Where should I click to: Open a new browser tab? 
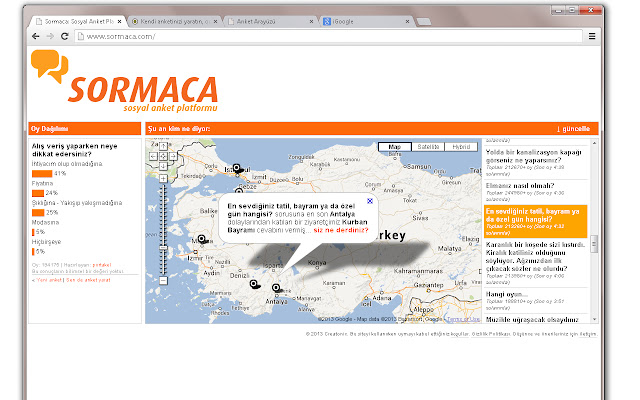pyautogui.click(x=424, y=22)
